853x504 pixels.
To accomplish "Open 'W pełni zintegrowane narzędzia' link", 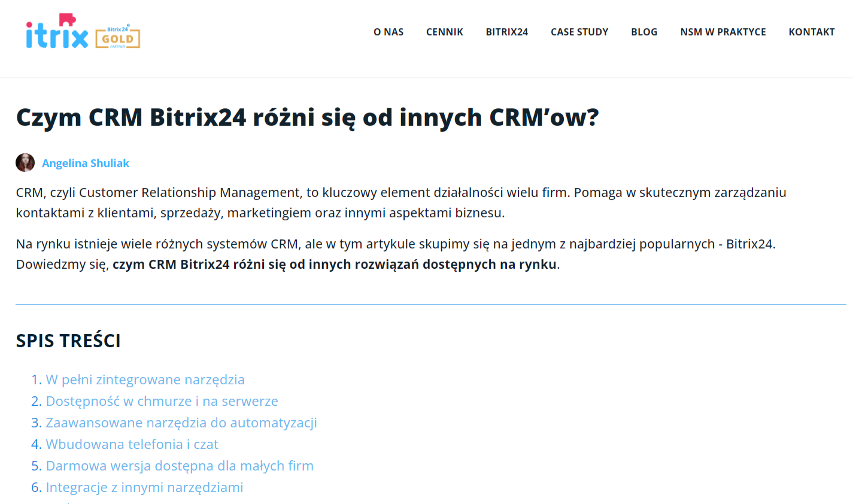I will [145, 379].
